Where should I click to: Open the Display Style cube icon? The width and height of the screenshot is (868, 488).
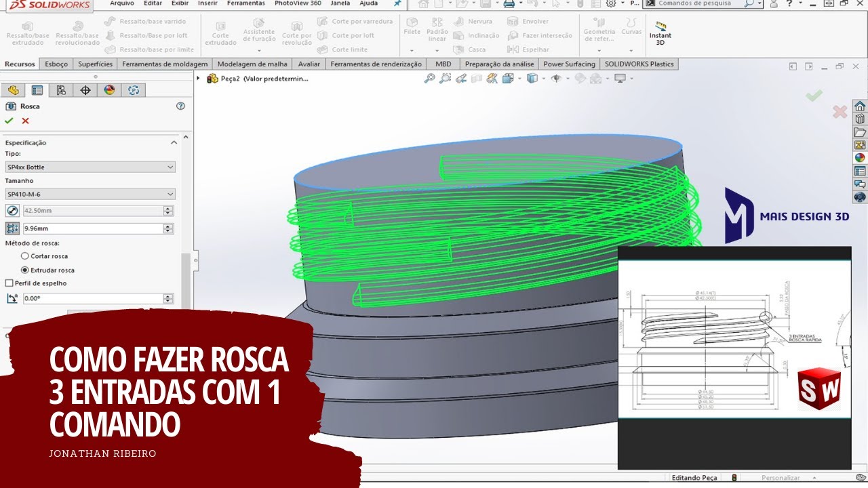pos(532,79)
